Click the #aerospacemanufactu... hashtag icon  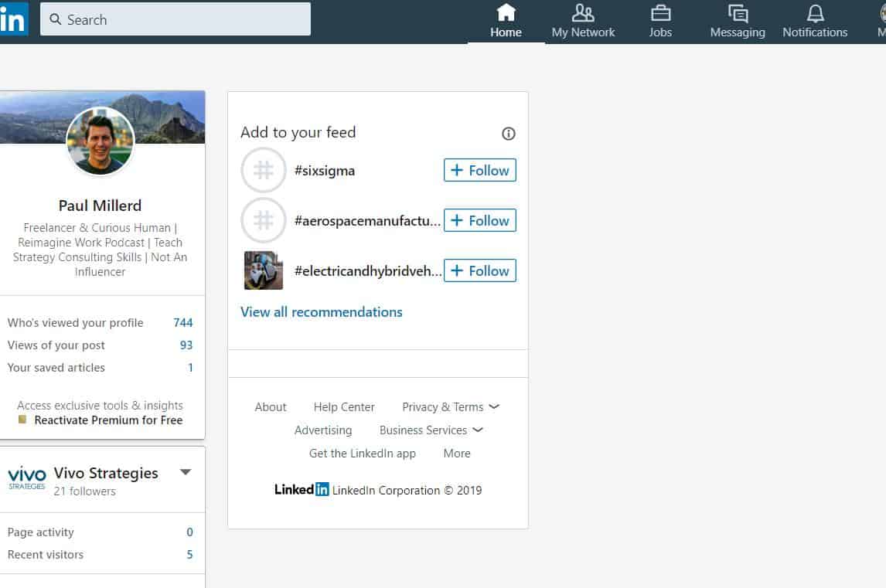tap(264, 220)
